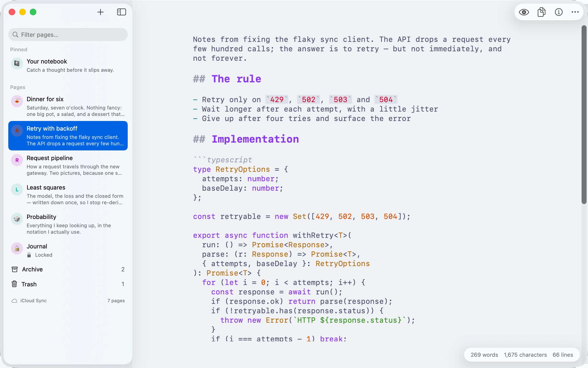The width and height of the screenshot is (588, 368).
Task: Open the Archive folder
Action: click(x=68, y=269)
